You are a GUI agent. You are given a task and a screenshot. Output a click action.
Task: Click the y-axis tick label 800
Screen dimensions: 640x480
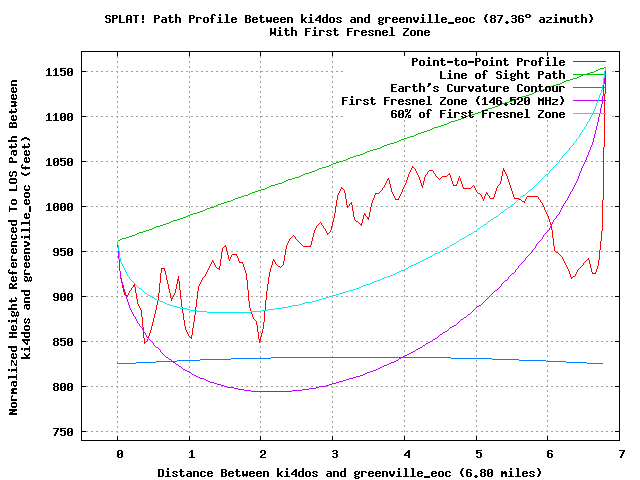pyautogui.click(x=63, y=387)
